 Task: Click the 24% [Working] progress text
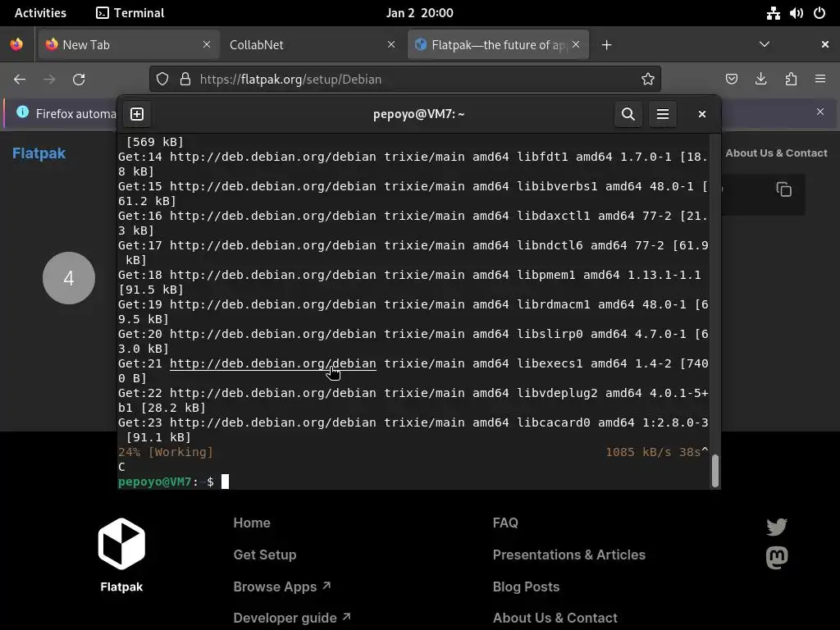point(166,452)
